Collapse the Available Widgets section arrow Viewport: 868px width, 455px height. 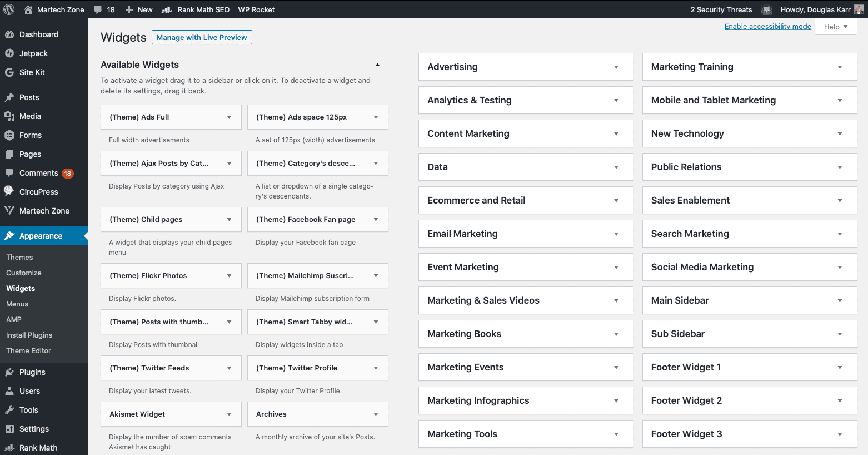377,65
